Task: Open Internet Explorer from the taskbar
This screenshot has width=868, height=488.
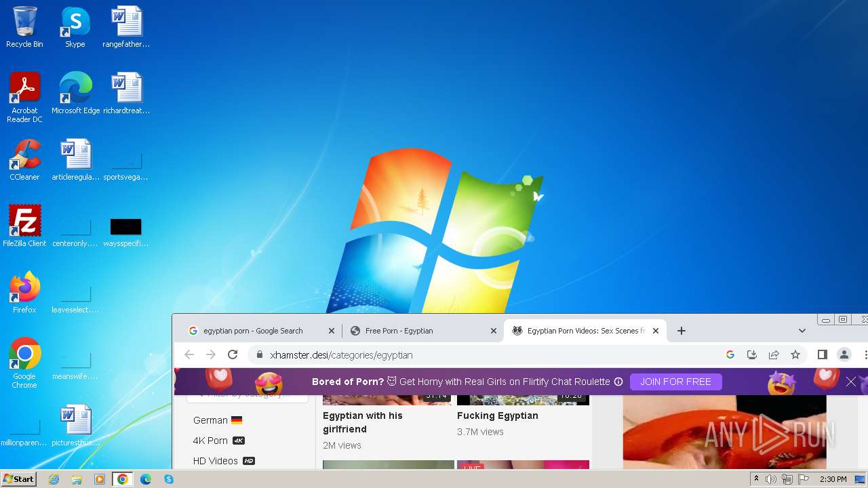Action: (54, 479)
